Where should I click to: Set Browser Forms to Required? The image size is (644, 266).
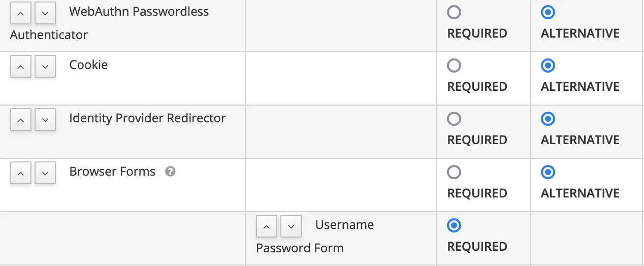tap(454, 172)
